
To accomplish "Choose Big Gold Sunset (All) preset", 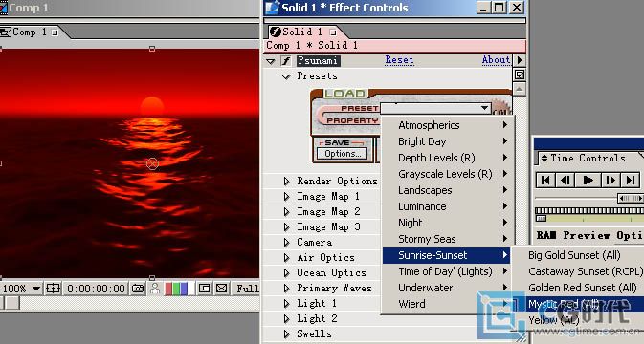I will (578, 255).
